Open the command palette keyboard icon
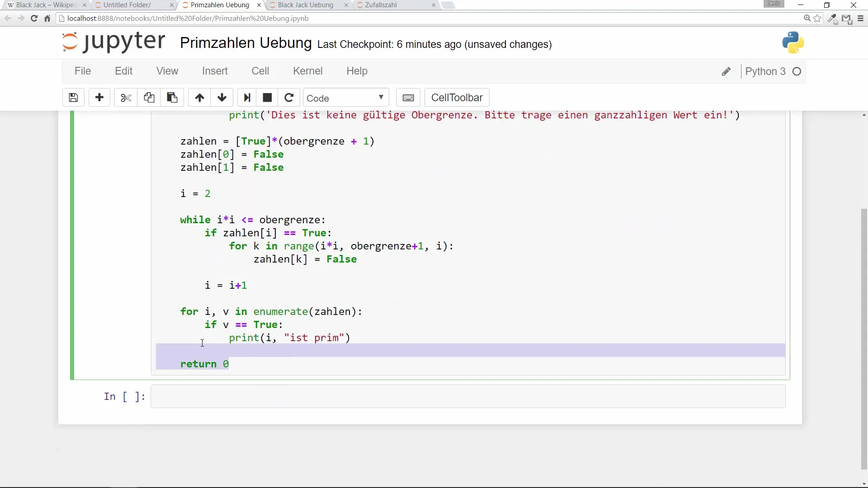The height and width of the screenshot is (488, 868). (x=408, y=98)
